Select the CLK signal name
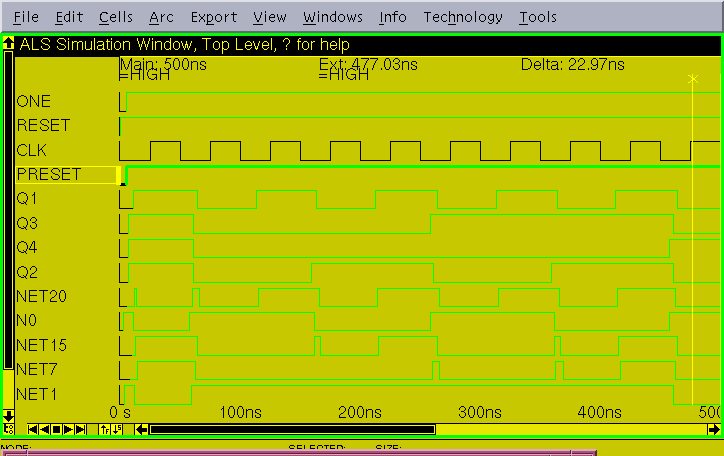 [x=32, y=150]
